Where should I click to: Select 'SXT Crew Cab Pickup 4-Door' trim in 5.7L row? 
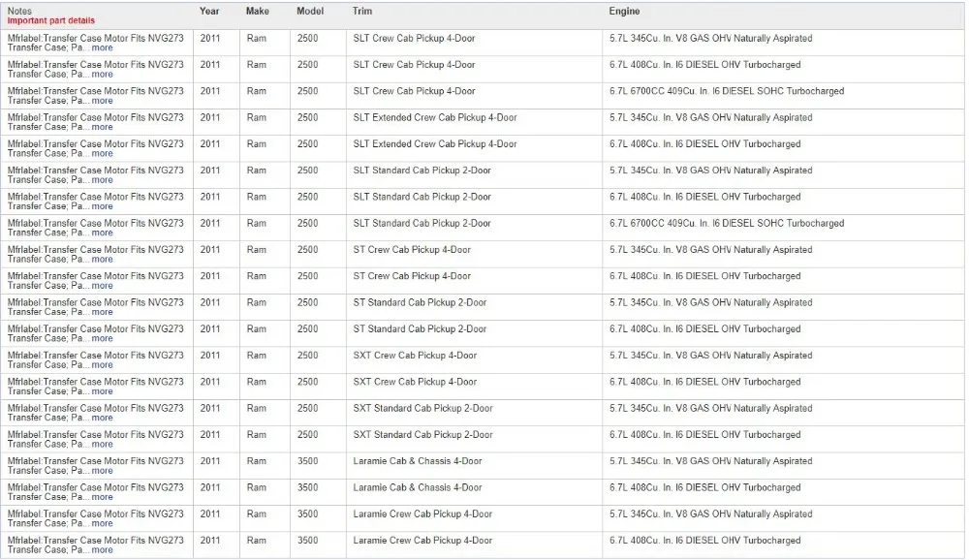click(415, 356)
